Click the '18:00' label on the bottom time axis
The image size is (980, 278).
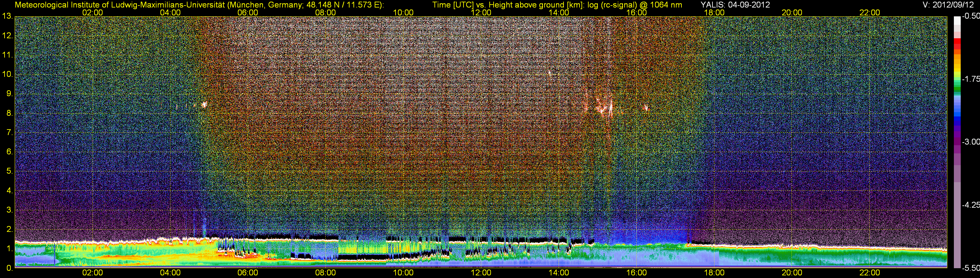(714, 273)
